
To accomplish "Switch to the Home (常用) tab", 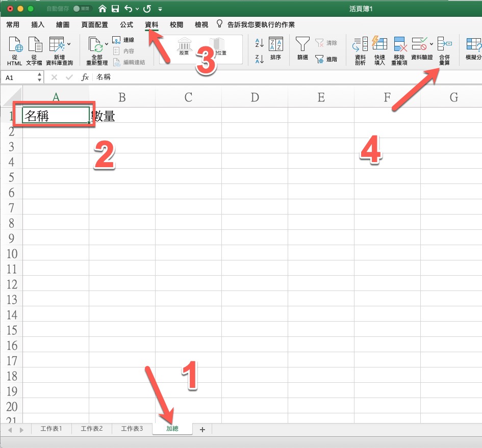I will tap(13, 24).
